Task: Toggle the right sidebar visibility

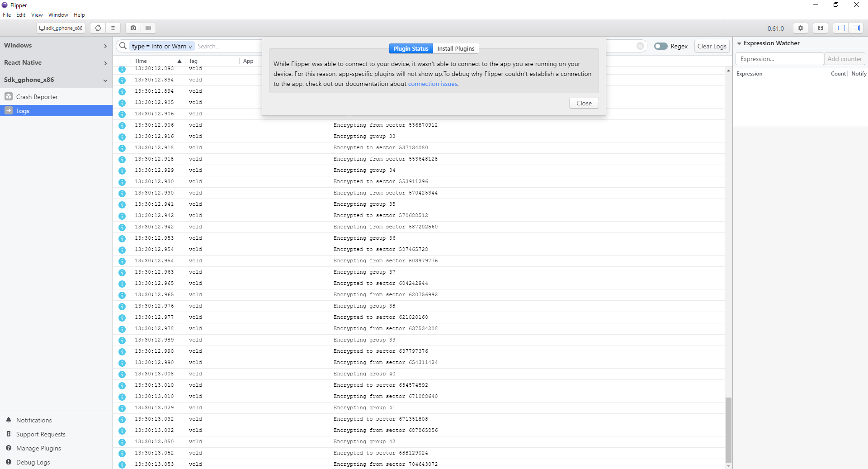Action: point(855,28)
